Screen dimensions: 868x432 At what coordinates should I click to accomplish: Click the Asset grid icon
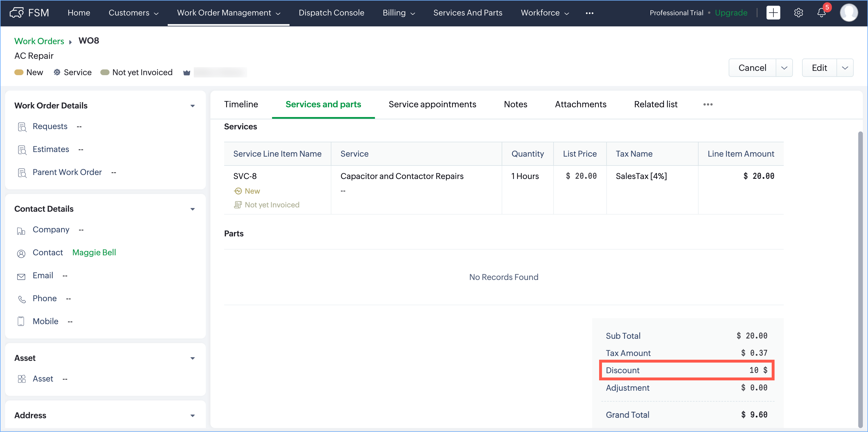click(21, 379)
